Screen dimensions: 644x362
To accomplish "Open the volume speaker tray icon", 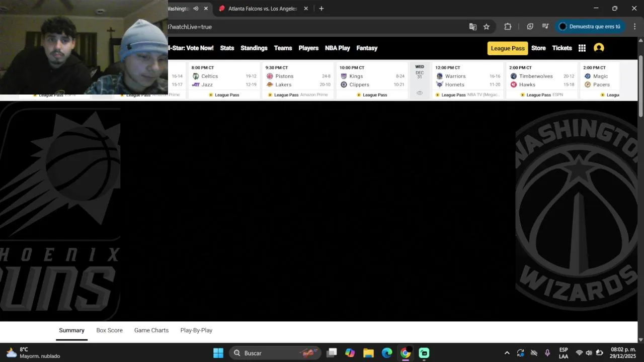I will point(589,353).
